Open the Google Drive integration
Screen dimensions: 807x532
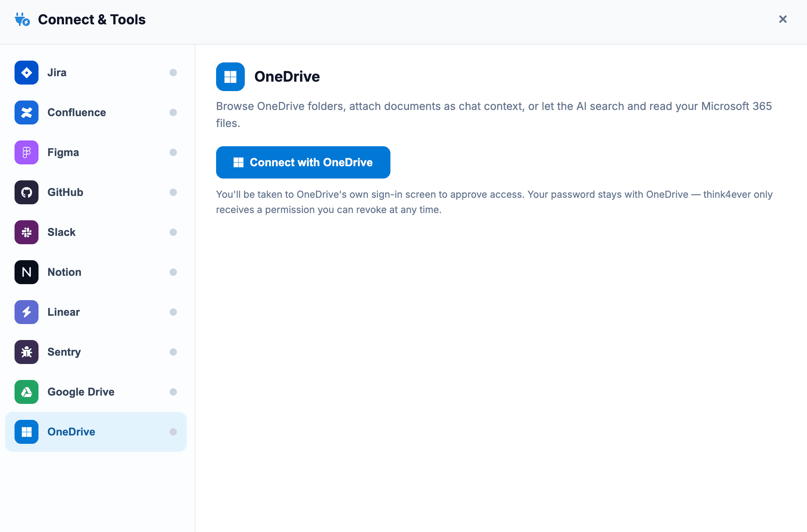(96, 392)
